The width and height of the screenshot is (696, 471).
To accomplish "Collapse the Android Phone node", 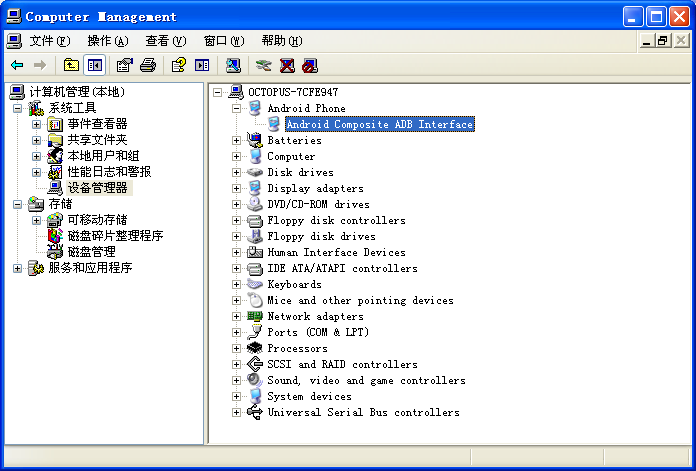I will coord(236,108).
